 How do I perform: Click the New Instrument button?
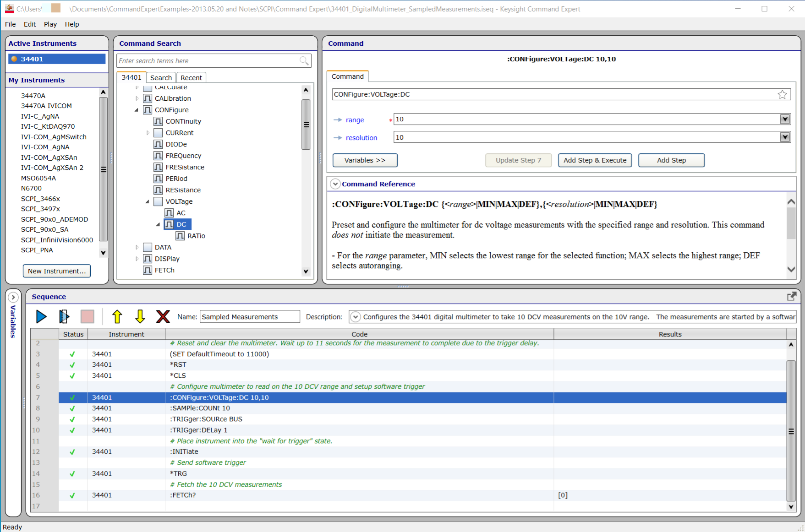click(x=57, y=271)
